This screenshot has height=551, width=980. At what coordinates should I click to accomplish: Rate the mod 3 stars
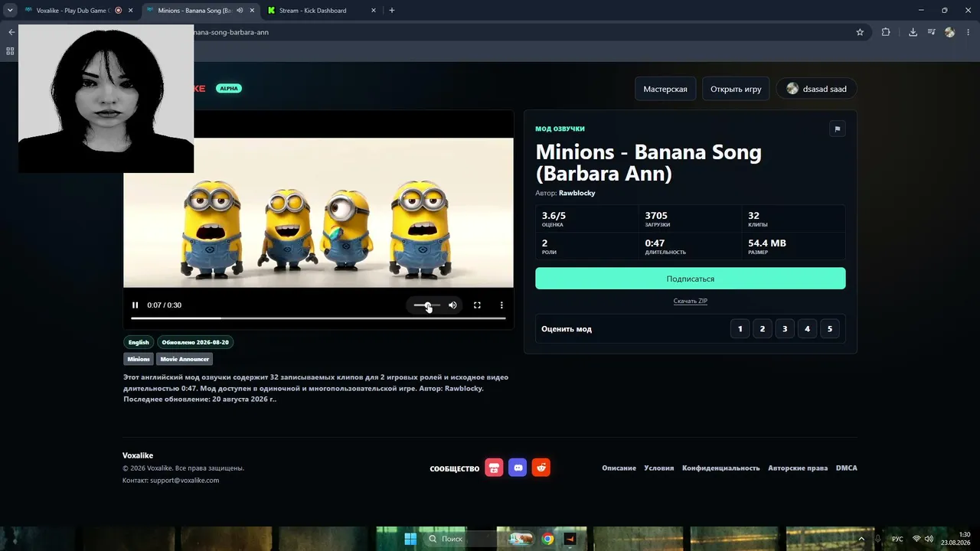(785, 329)
